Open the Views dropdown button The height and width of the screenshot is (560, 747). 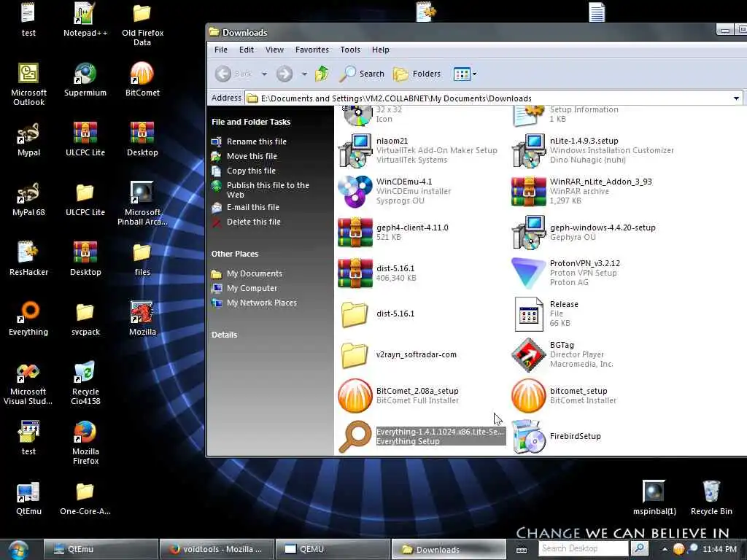465,74
